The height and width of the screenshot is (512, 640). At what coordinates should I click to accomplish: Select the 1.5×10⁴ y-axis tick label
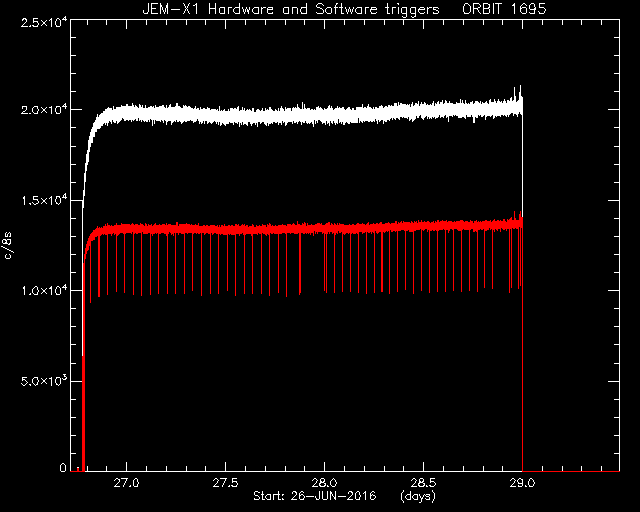coord(44,200)
